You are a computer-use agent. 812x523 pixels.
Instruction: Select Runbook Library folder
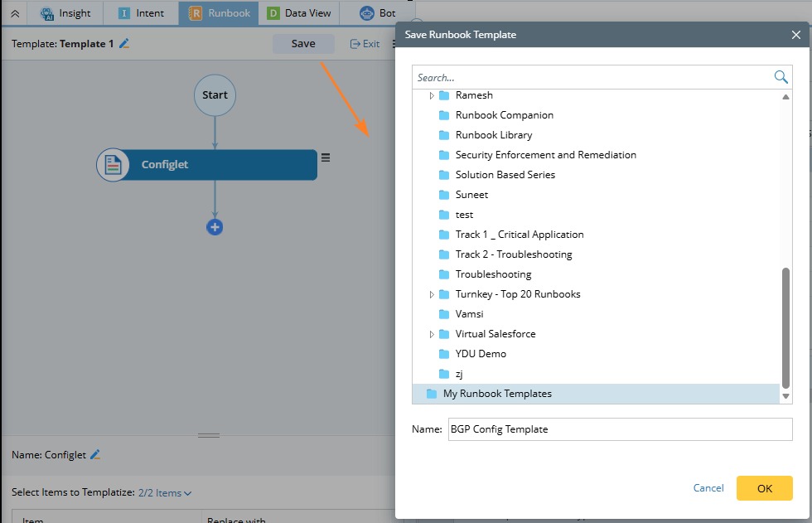[x=494, y=135]
